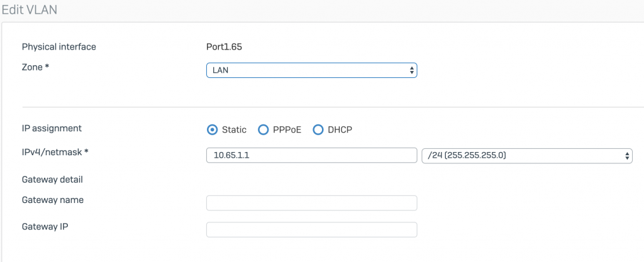
Task: Click the Gateway detail section label
Action: 52,180
